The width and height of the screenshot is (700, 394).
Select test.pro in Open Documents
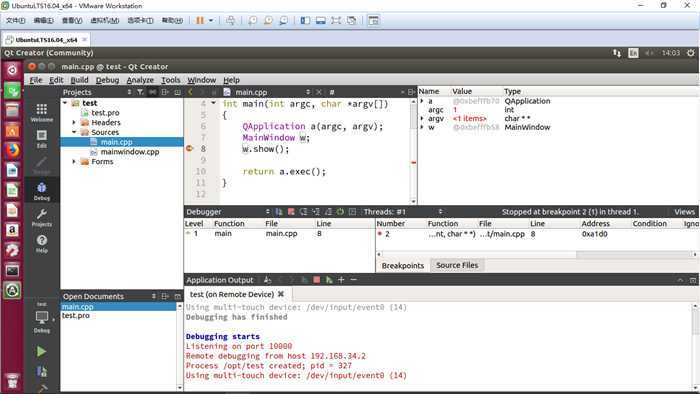coord(75,315)
